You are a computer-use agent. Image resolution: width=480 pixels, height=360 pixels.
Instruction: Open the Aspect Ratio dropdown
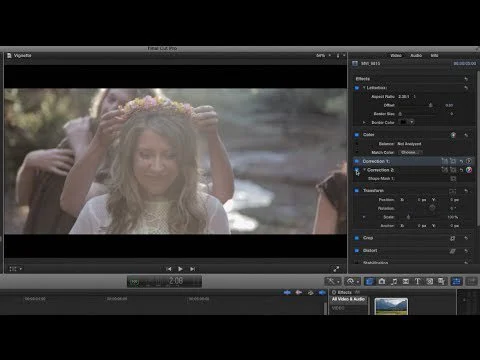pyautogui.click(x=407, y=96)
